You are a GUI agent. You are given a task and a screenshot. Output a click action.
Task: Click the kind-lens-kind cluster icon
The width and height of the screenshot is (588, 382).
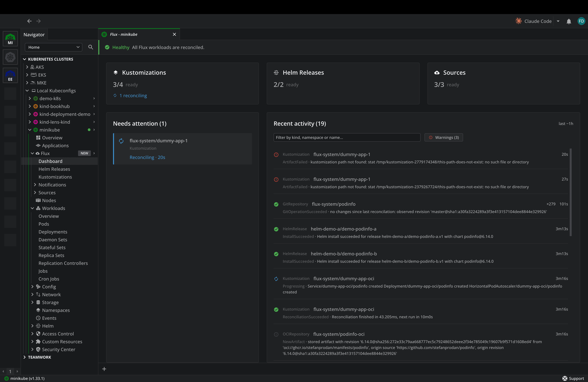[36, 122]
